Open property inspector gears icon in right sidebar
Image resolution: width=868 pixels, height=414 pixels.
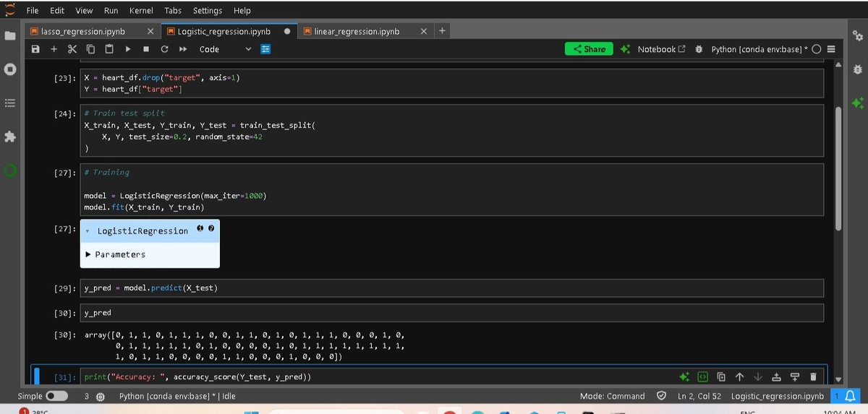(x=858, y=35)
